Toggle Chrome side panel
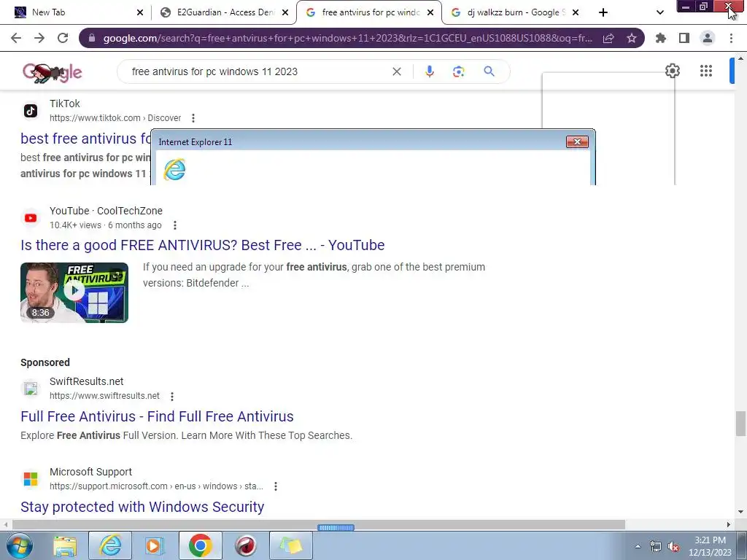The height and width of the screenshot is (560, 747). point(684,38)
